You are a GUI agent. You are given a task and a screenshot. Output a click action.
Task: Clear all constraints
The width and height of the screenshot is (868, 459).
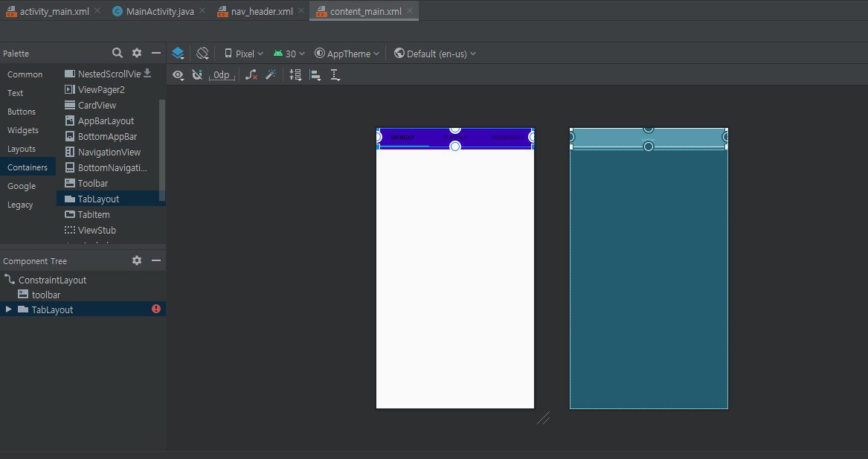tap(251, 74)
